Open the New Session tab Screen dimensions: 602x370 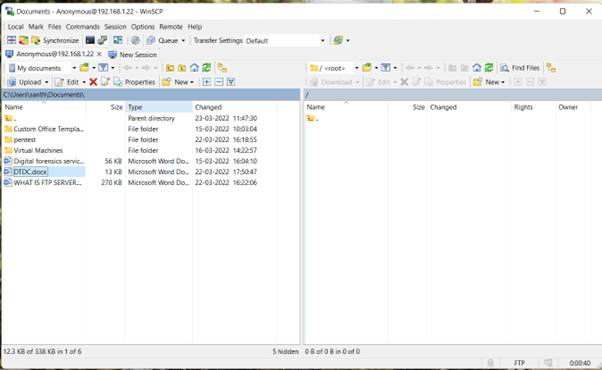click(133, 55)
